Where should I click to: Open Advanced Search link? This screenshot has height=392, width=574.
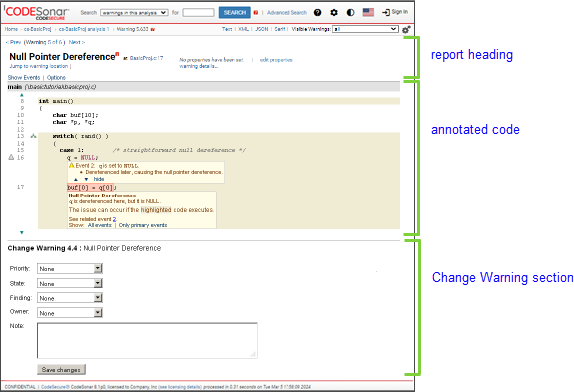pos(287,12)
